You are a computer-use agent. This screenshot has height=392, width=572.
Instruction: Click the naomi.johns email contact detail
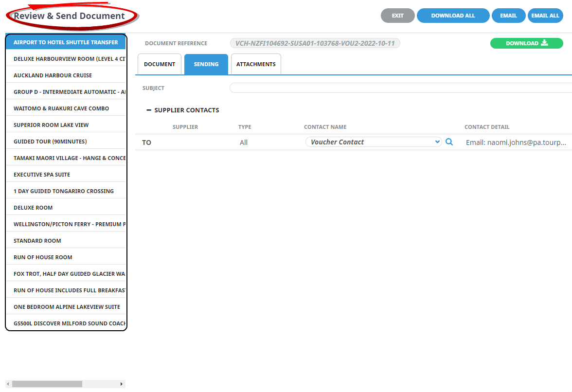[516, 143]
